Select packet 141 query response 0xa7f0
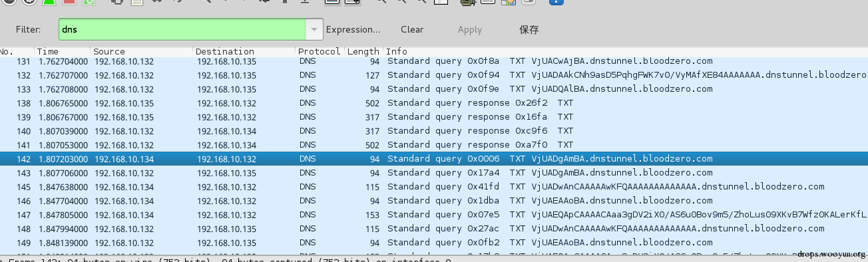The height and width of the screenshot is (262, 868). [x=434, y=145]
